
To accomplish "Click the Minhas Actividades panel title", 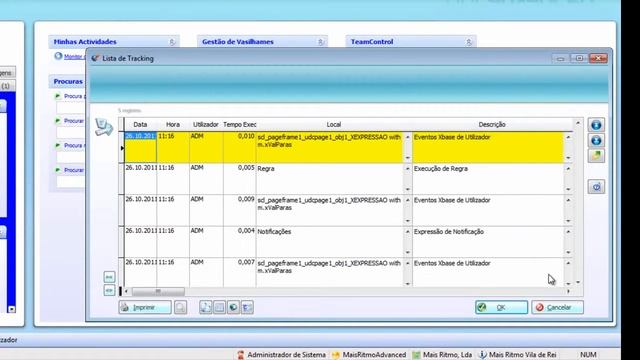I will click(85, 42).
